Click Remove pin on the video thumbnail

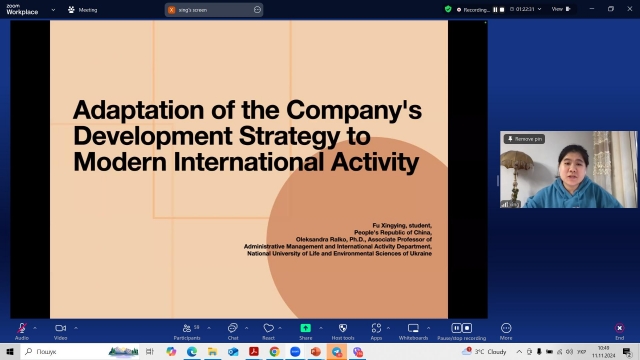point(524,139)
